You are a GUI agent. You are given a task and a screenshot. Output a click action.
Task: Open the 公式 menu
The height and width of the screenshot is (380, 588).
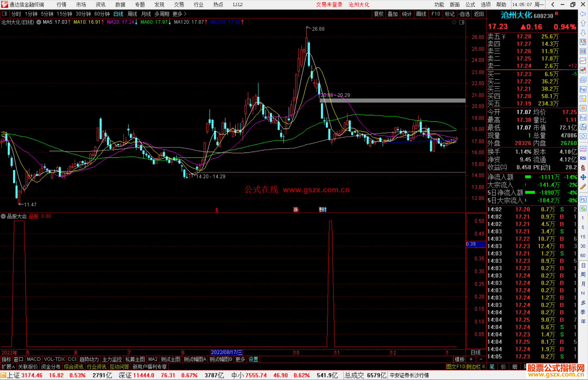coord(470,5)
